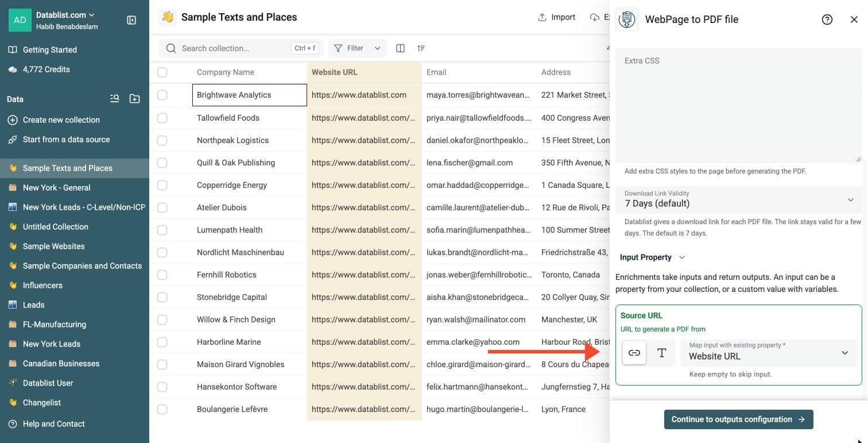868x443 pixels.
Task: Open the Changelist collection
Action: click(x=75, y=402)
